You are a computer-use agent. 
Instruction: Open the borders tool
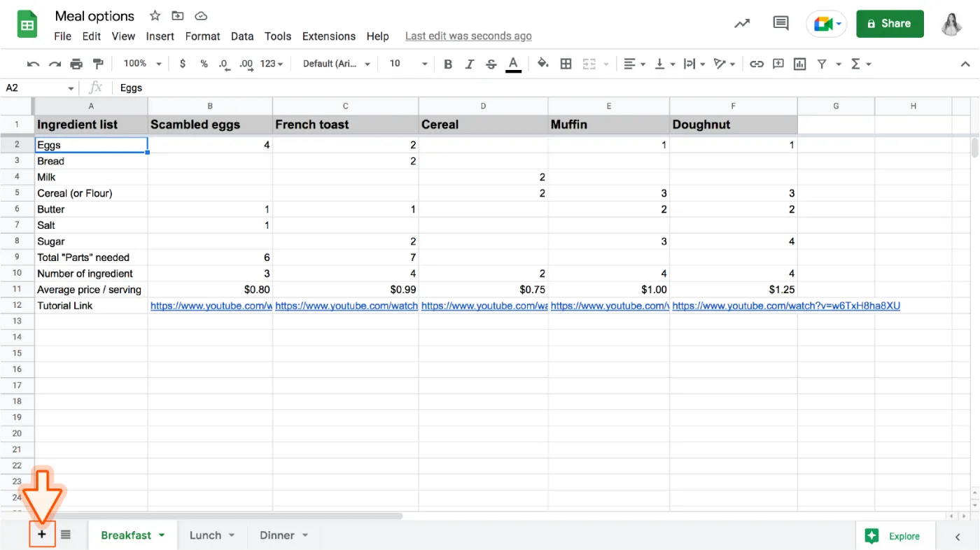[566, 64]
